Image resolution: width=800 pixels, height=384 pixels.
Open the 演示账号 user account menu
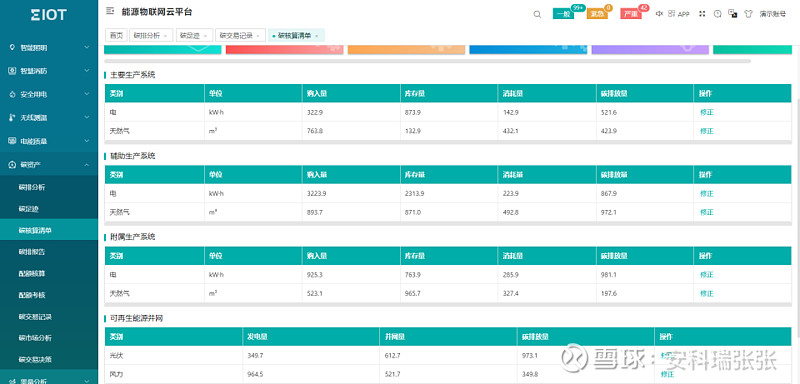tap(772, 14)
